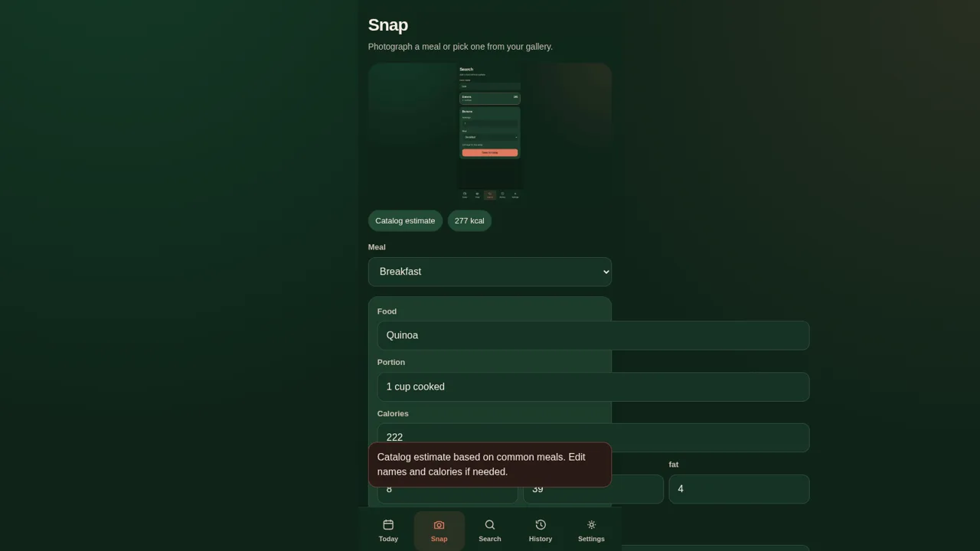The height and width of the screenshot is (551, 980).
Task: Click the "fat" field label
Action: point(674,465)
